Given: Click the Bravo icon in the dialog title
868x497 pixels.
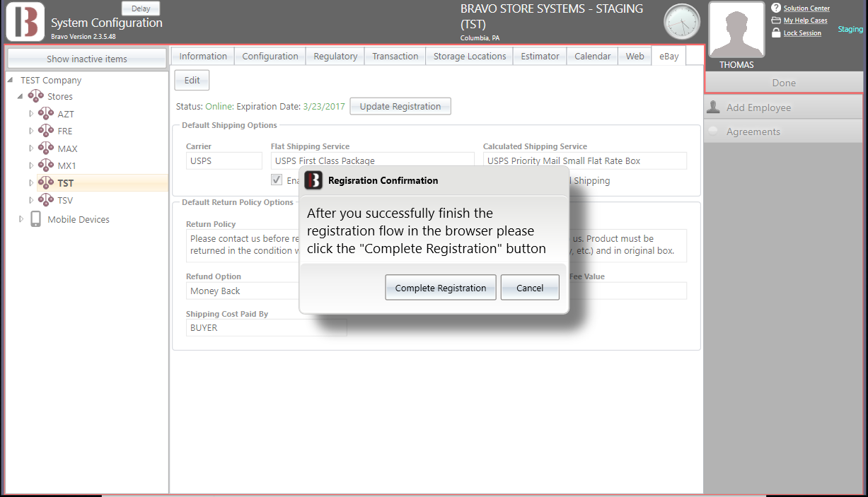Looking at the screenshot, I should pos(313,180).
